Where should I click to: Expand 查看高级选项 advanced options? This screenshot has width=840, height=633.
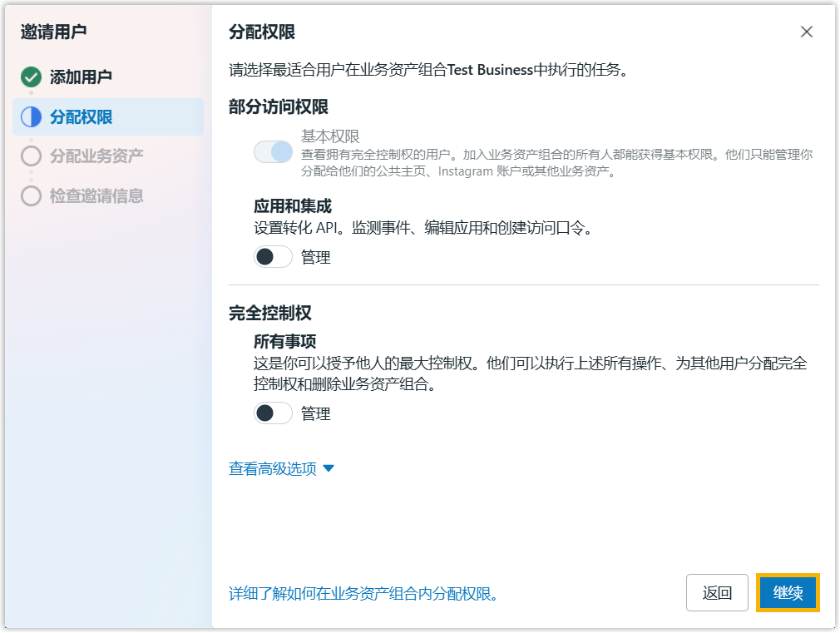(x=273, y=469)
